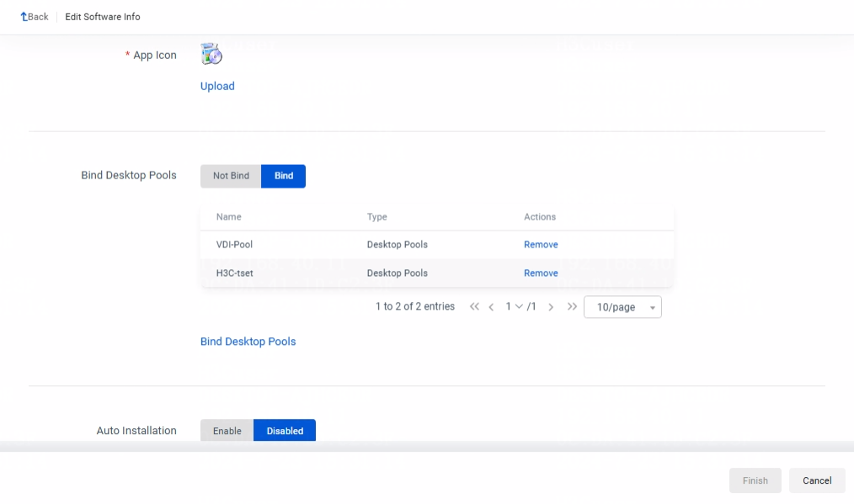Enable Auto Installation

point(227,431)
